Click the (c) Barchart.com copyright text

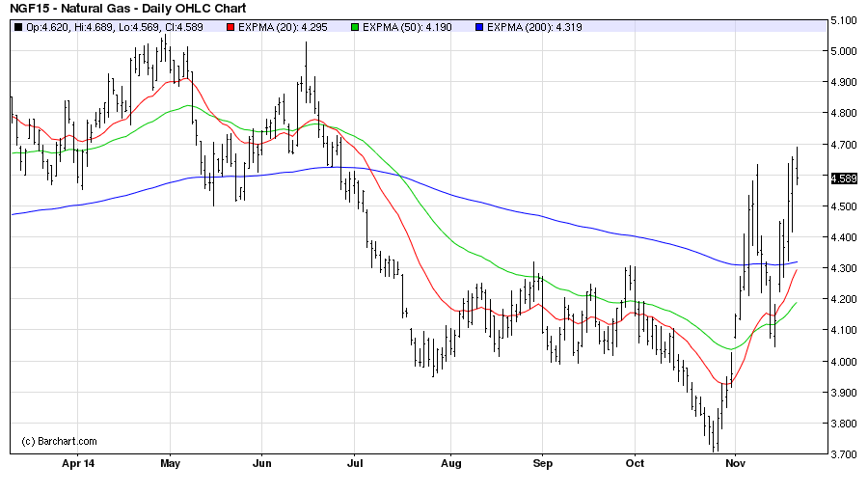point(59,441)
